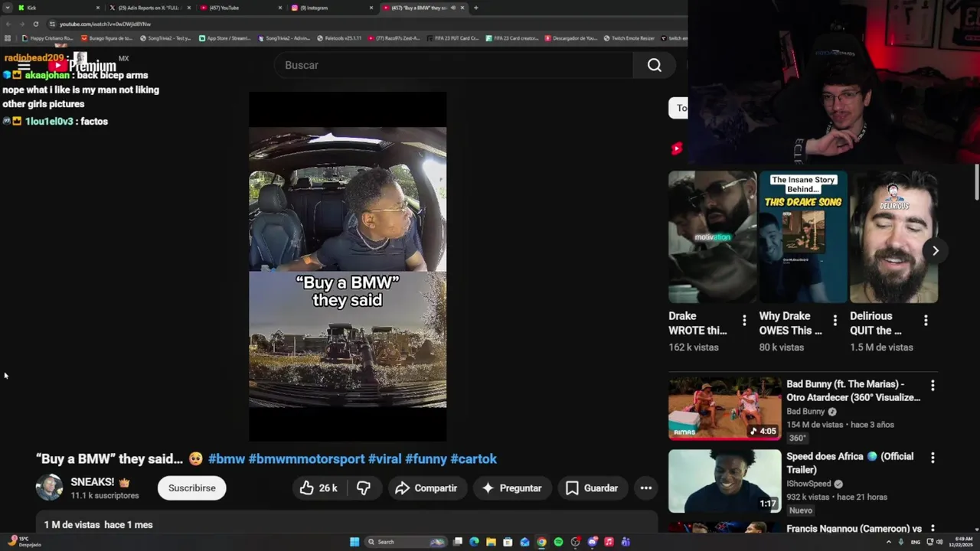This screenshot has width=980, height=551.
Task: Open the Windows Start menu
Action: pyautogui.click(x=354, y=542)
